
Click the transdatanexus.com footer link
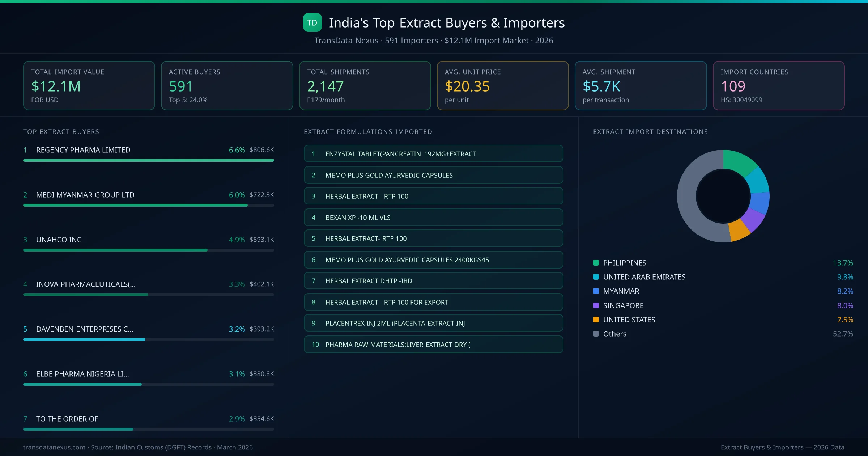54,447
